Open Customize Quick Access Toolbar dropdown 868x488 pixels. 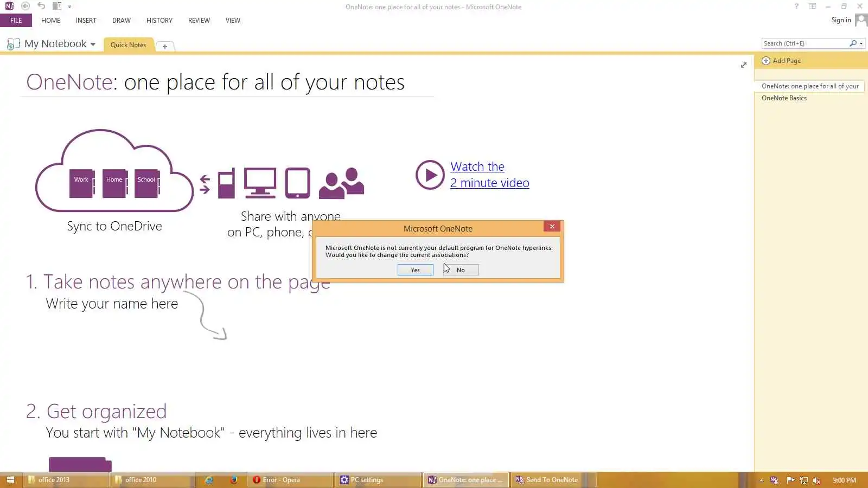(69, 7)
